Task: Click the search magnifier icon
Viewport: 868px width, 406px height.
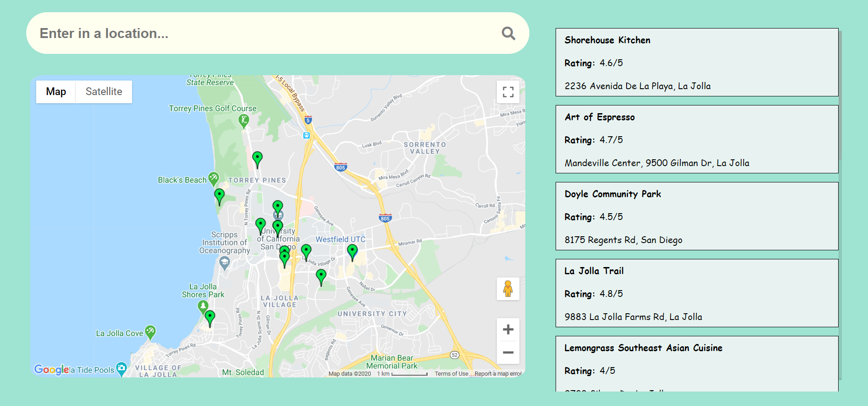Action: point(508,33)
